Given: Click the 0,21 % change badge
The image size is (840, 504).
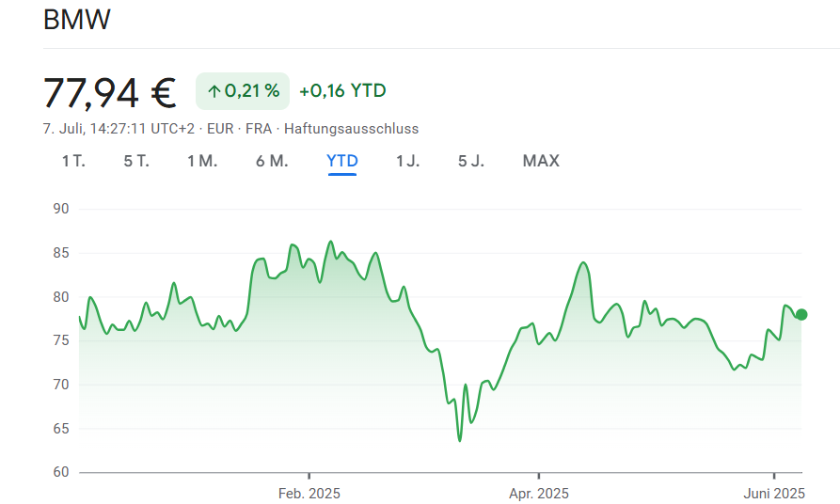Looking at the screenshot, I should (x=243, y=91).
